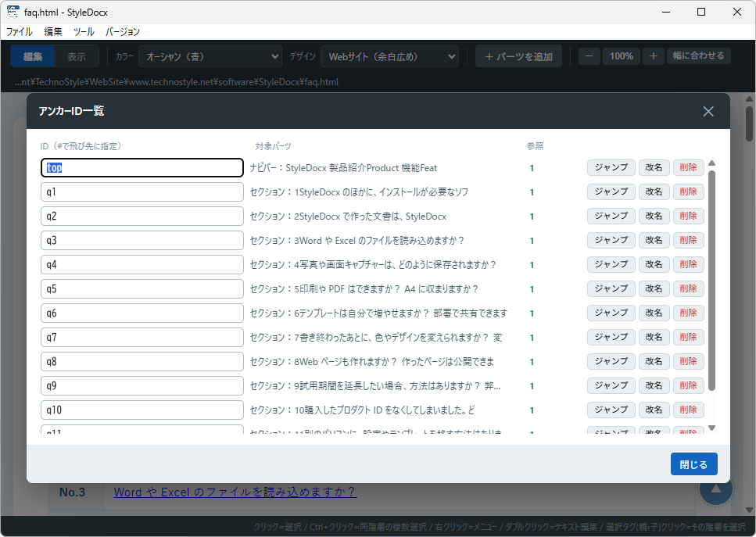Jump to anchor q9
Screen dimensions: 756x537
pyautogui.click(x=611, y=385)
